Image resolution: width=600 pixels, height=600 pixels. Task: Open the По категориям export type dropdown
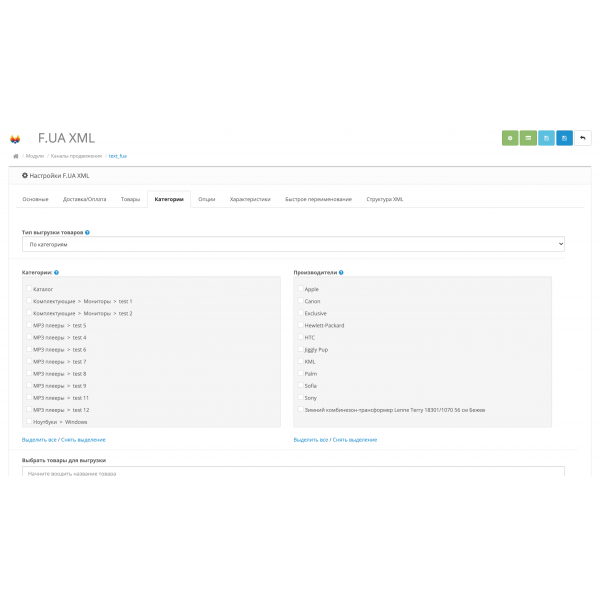[x=293, y=244]
